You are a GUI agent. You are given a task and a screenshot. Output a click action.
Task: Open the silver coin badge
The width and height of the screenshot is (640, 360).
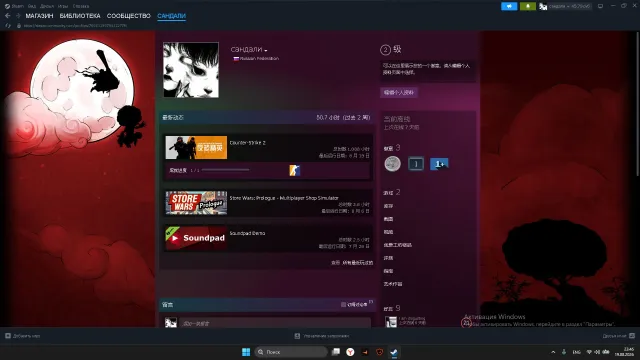[393, 164]
